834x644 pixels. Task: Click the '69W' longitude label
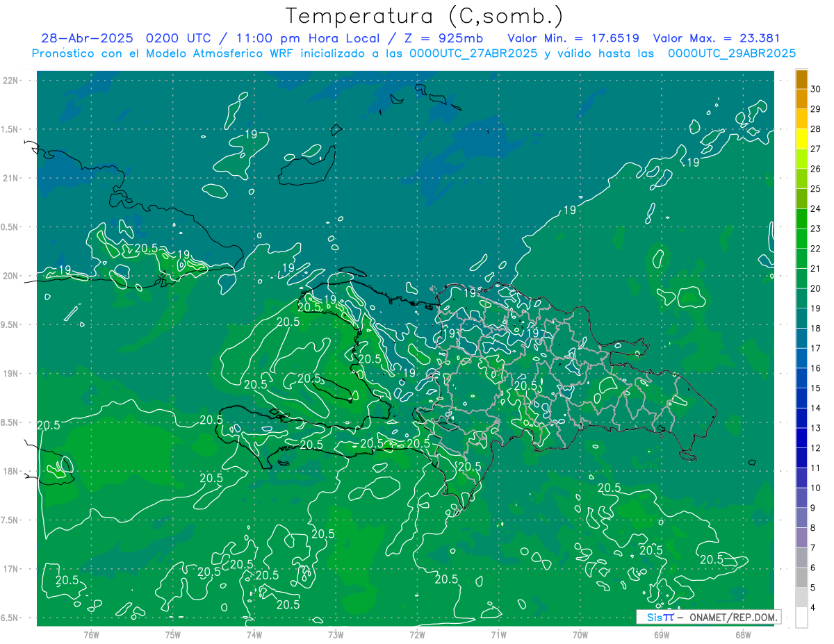pyautogui.click(x=662, y=635)
